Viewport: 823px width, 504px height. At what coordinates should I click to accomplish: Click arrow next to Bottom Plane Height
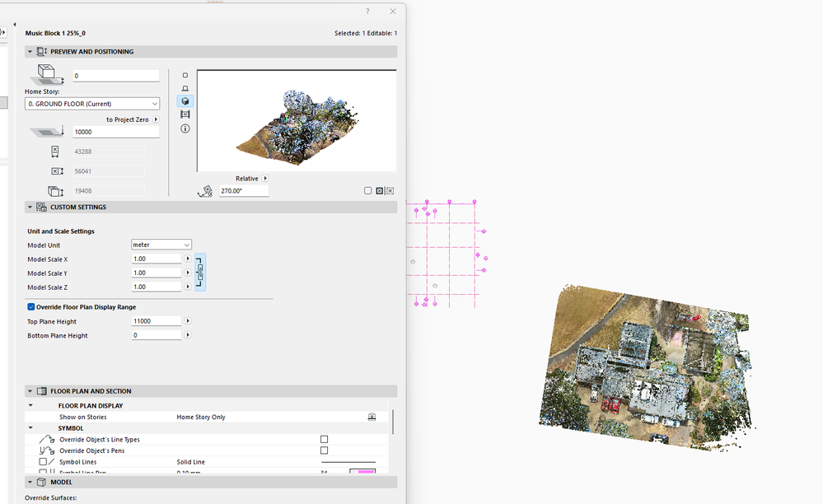tap(187, 335)
